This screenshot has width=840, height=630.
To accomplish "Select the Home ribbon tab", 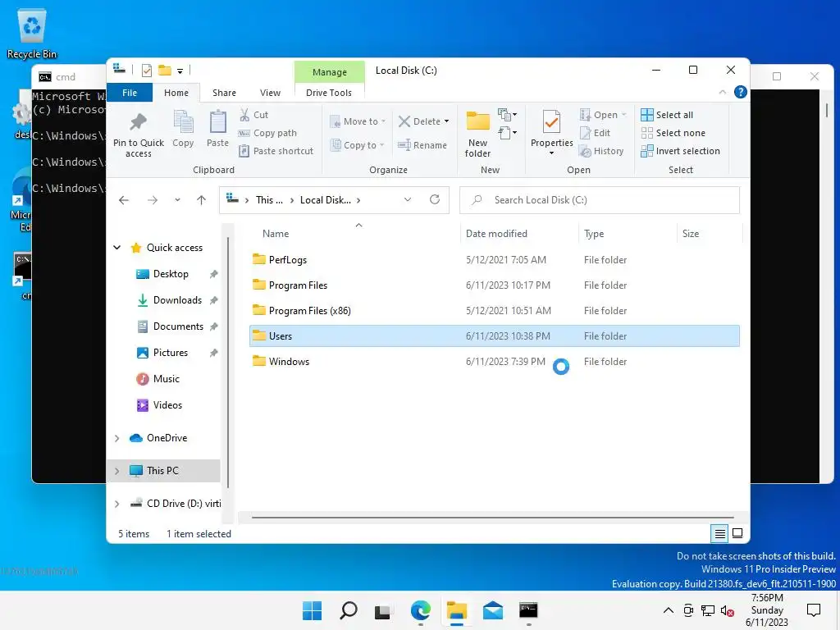I will [x=176, y=93].
